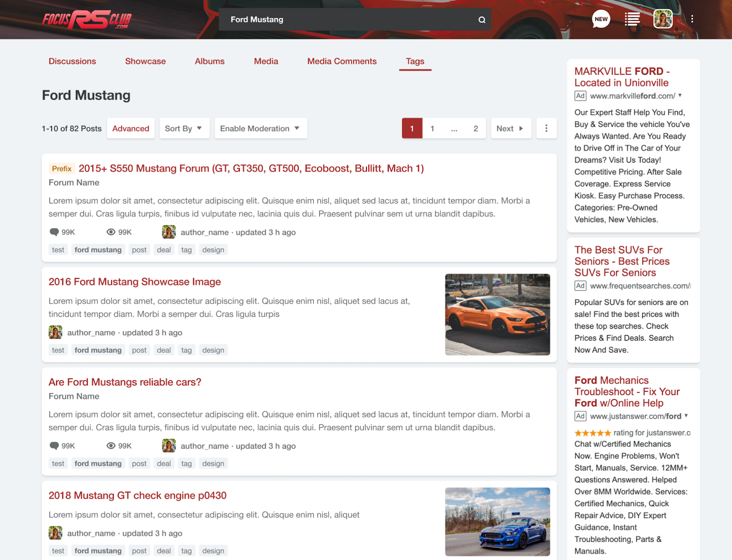Click the search field containing Ford Mustang

[x=355, y=20]
